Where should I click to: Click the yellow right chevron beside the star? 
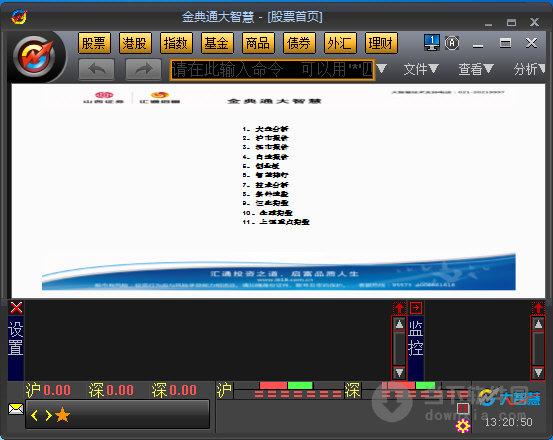pyautogui.click(x=49, y=415)
